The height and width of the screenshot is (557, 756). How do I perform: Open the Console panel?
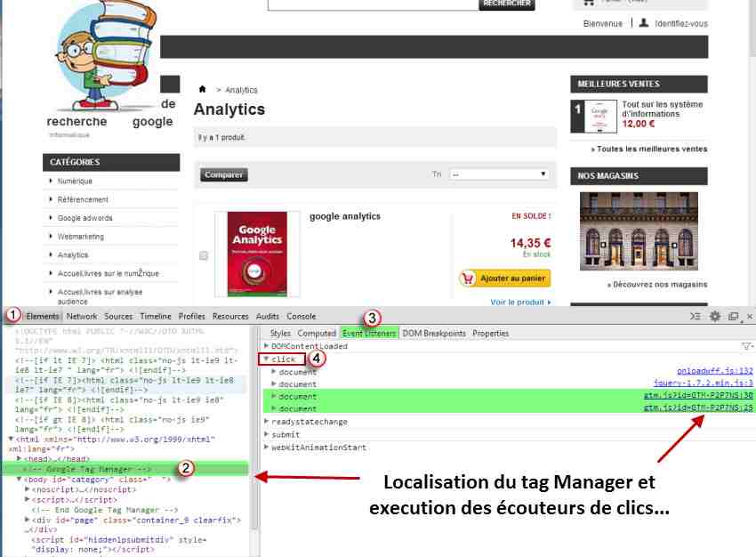[x=302, y=317]
